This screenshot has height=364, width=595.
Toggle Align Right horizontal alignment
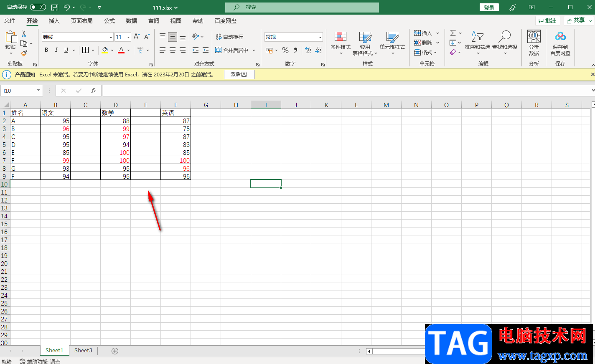(x=183, y=50)
